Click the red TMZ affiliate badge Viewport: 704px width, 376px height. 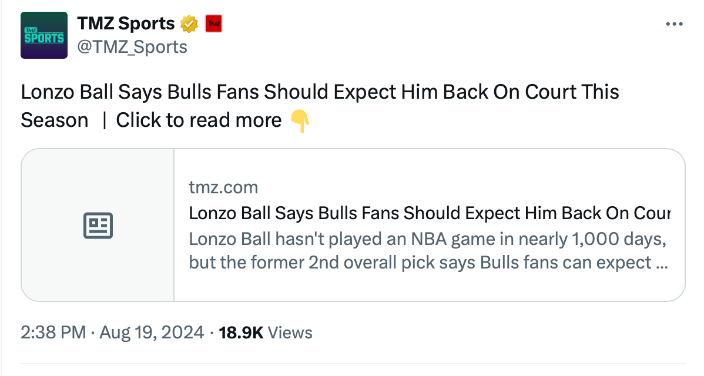tap(214, 24)
